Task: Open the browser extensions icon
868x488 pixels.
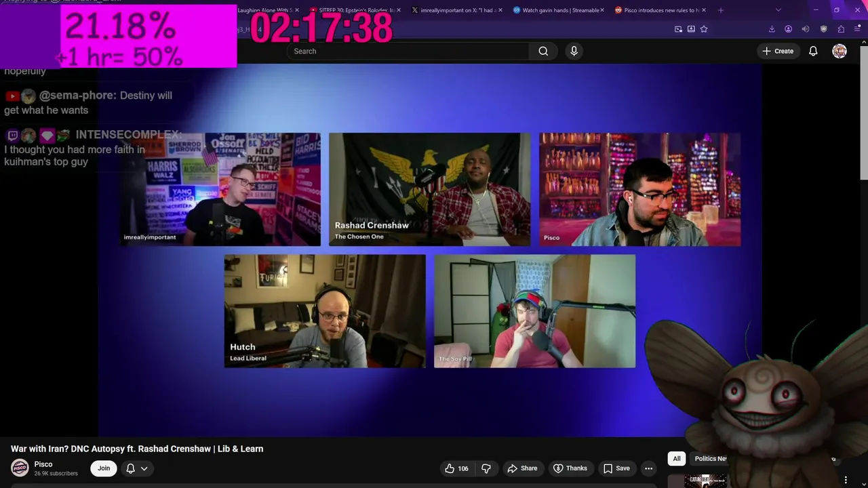Action: point(841,29)
